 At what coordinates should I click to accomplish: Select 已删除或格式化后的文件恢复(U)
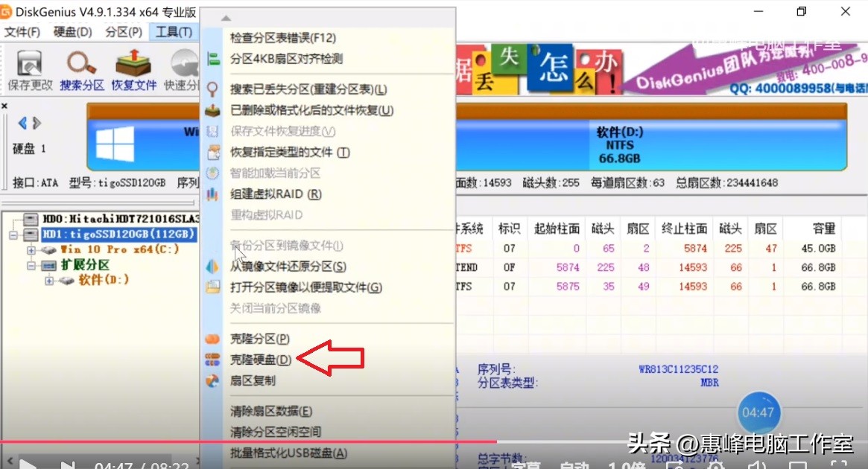[311, 110]
